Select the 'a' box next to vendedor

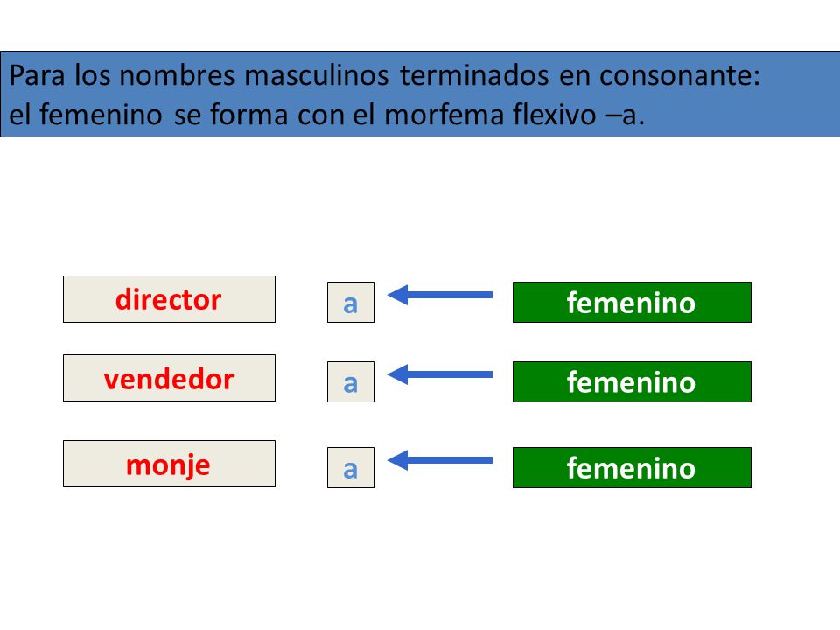click(x=351, y=382)
